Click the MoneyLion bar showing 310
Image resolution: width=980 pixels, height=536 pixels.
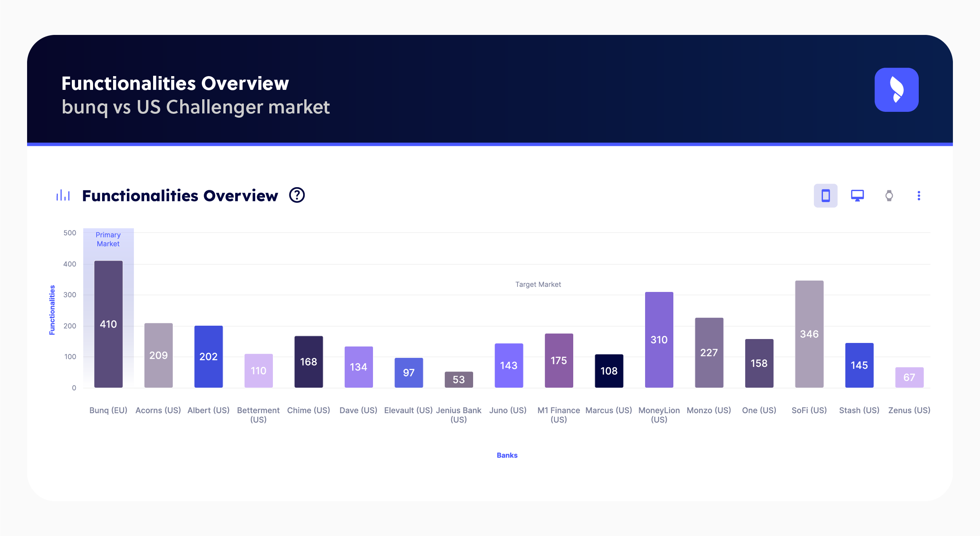tap(659, 340)
